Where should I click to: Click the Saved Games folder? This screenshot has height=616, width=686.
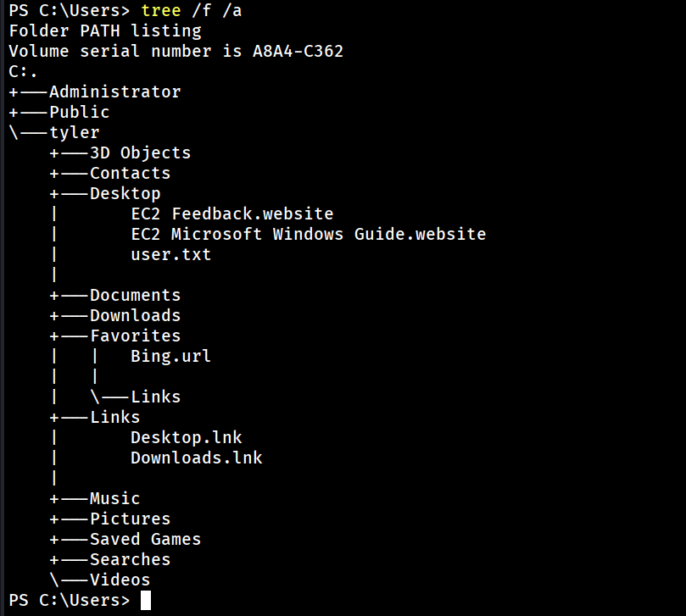pos(145,539)
